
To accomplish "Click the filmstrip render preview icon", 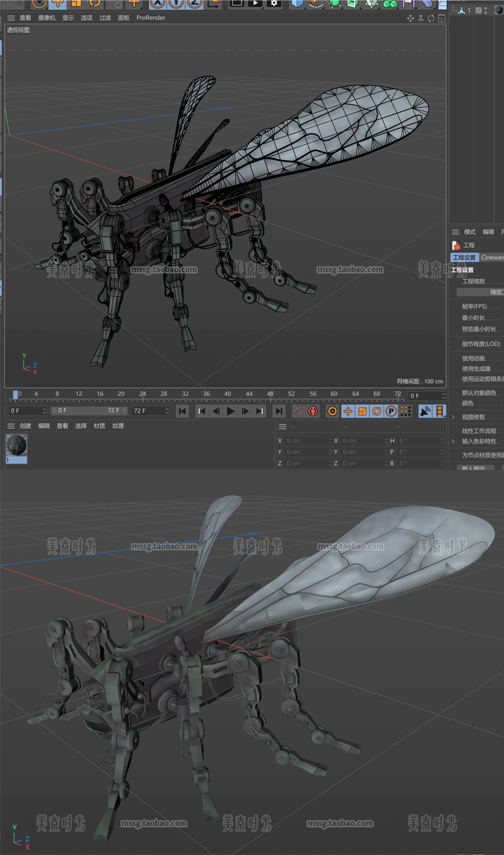I will coord(439,411).
